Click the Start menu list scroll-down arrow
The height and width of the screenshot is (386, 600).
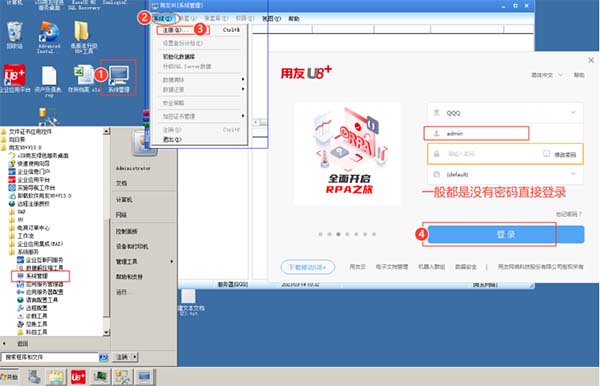(x=106, y=333)
